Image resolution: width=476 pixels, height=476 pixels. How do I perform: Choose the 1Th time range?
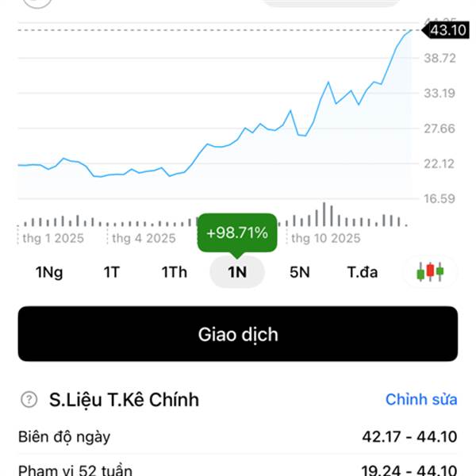pos(175,272)
